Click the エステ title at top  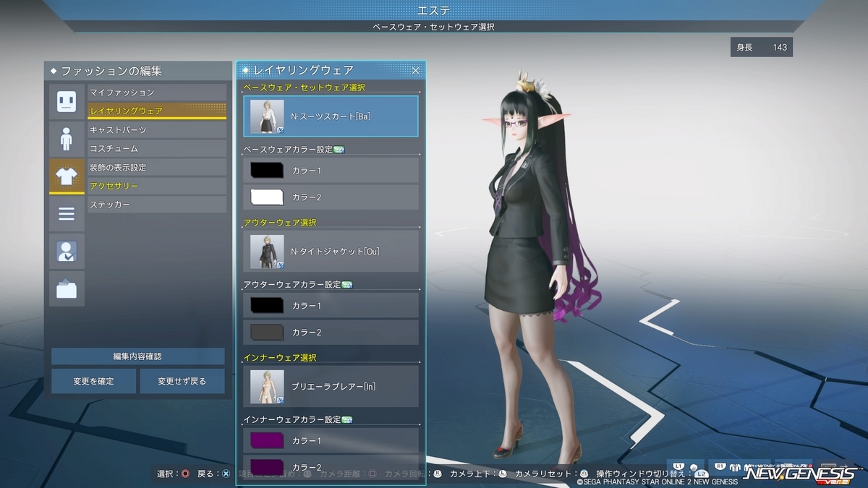point(434,10)
